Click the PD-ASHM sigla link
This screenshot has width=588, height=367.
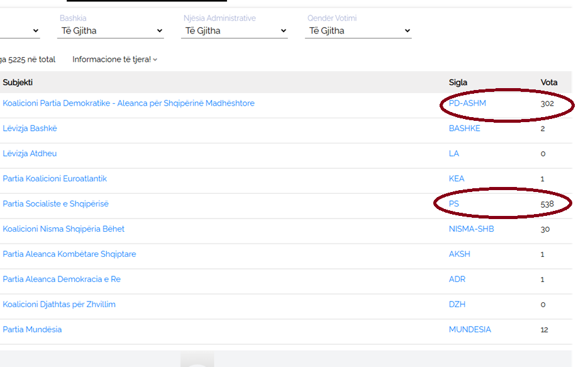click(x=467, y=103)
